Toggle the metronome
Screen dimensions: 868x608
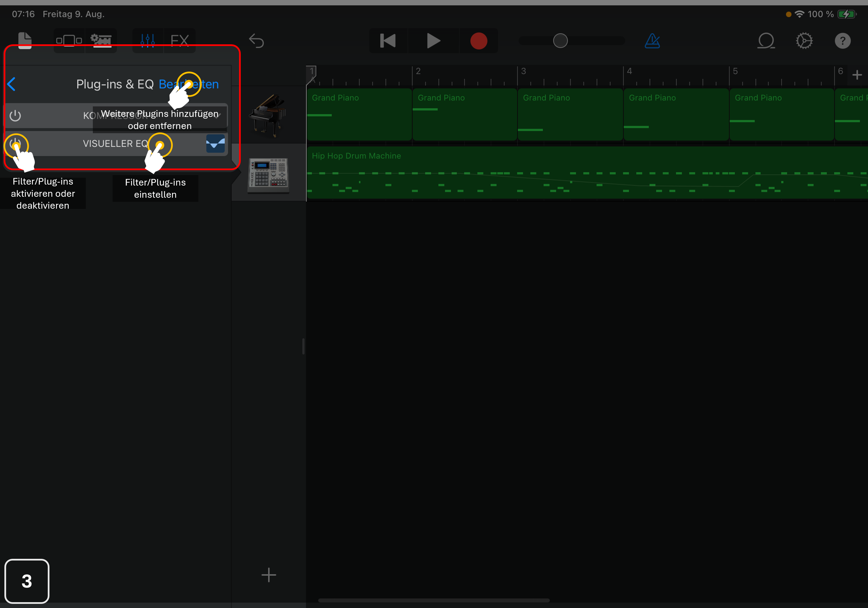653,40
